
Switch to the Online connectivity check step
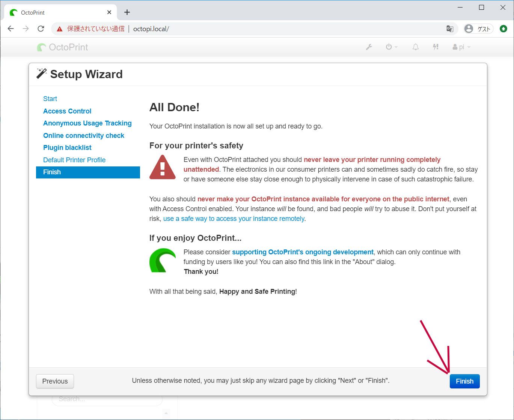tap(84, 136)
